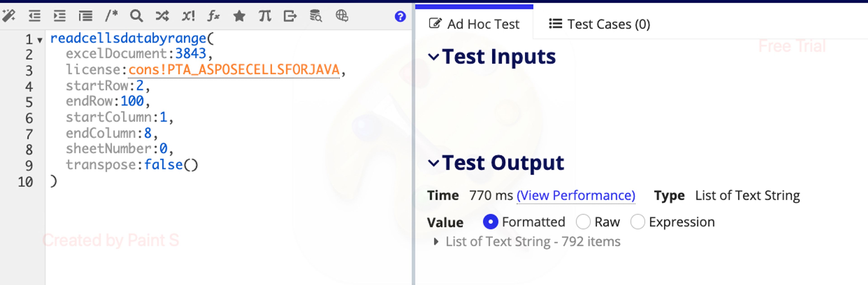Click the indent icon in the toolbar
This screenshot has height=285, width=868.
pos(60,16)
